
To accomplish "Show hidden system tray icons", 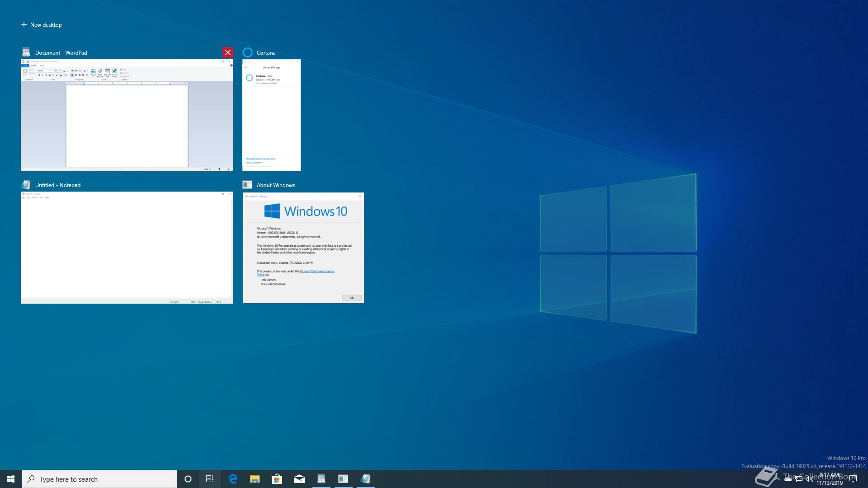I will [777, 479].
